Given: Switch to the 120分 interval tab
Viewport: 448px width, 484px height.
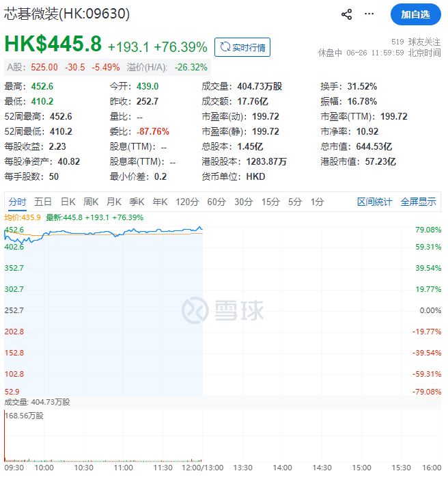Looking at the screenshot, I should pos(187,202).
